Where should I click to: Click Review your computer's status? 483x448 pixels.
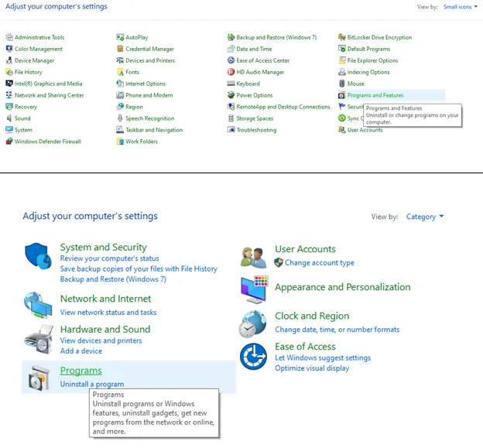coord(109,258)
